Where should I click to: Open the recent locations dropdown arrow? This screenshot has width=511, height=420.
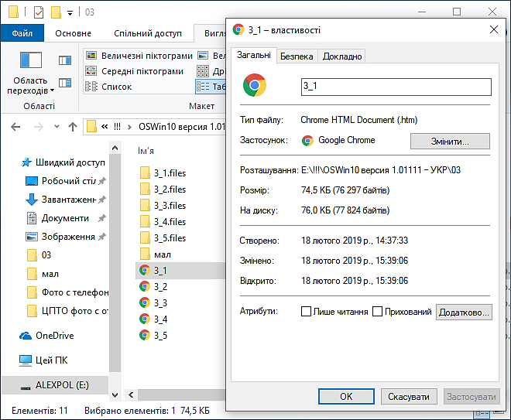click(x=57, y=127)
